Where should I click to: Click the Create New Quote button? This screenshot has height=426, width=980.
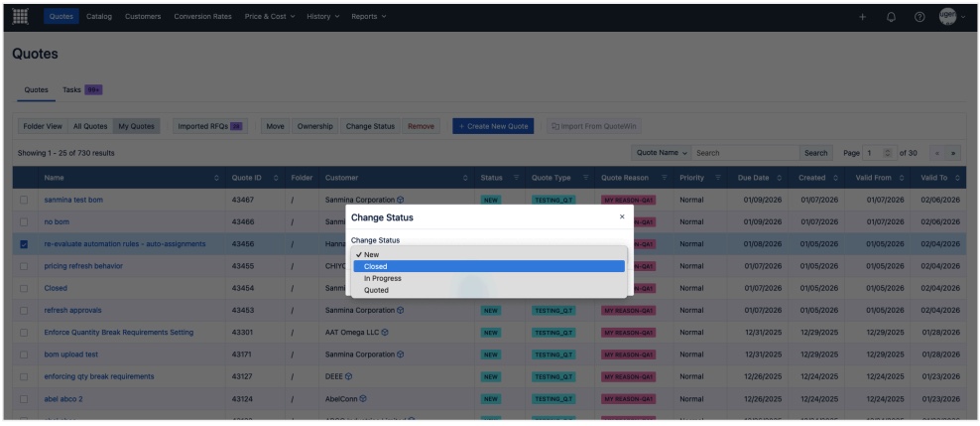click(494, 126)
